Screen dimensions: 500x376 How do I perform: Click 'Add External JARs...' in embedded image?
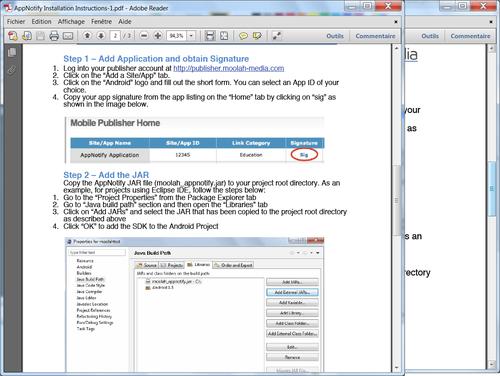[x=292, y=292]
